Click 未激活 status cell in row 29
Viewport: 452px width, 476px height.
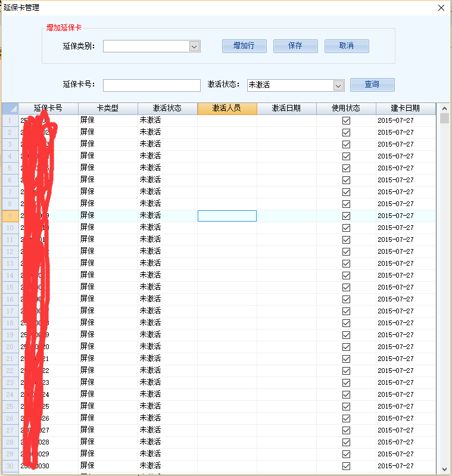[167, 454]
